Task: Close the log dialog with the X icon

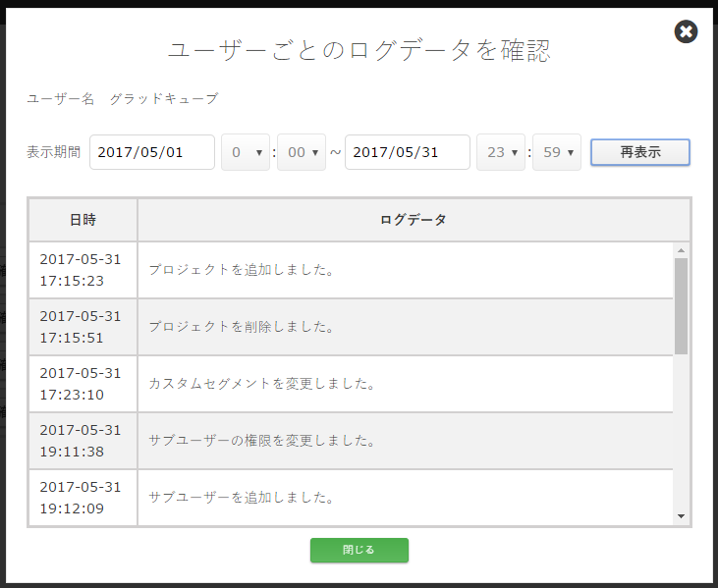Action: (686, 31)
